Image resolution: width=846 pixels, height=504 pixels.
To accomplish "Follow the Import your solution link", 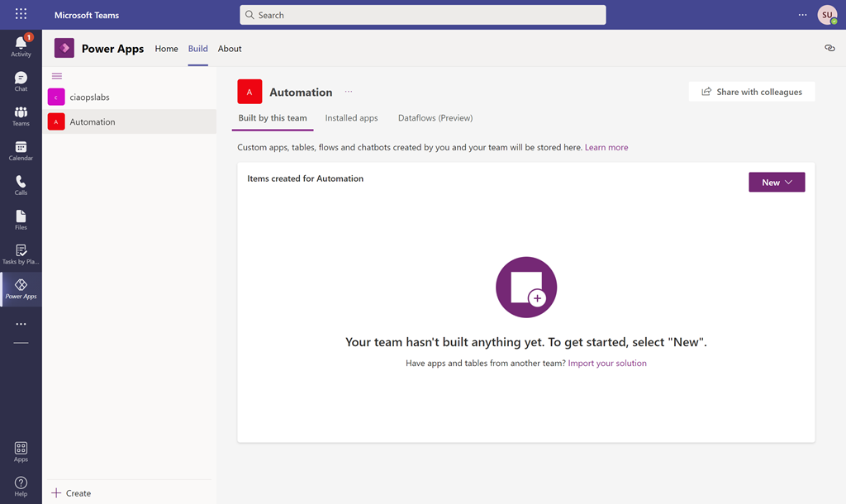I will [x=607, y=364].
